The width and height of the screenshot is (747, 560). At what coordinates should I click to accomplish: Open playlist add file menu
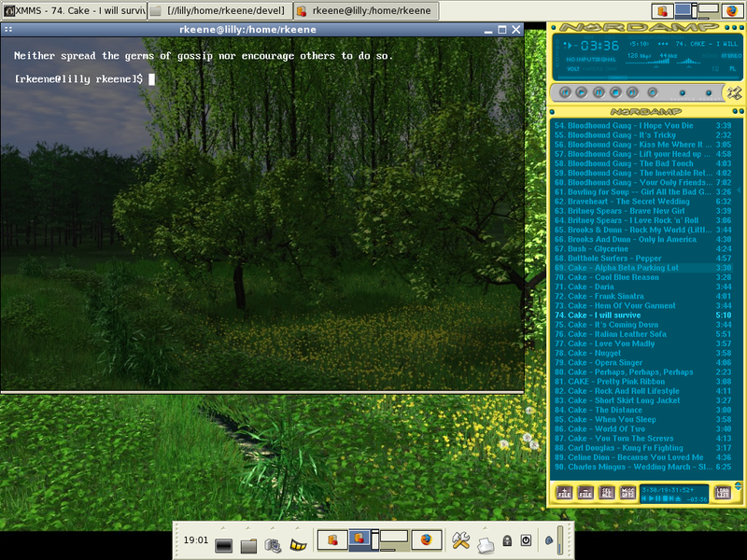[564, 493]
